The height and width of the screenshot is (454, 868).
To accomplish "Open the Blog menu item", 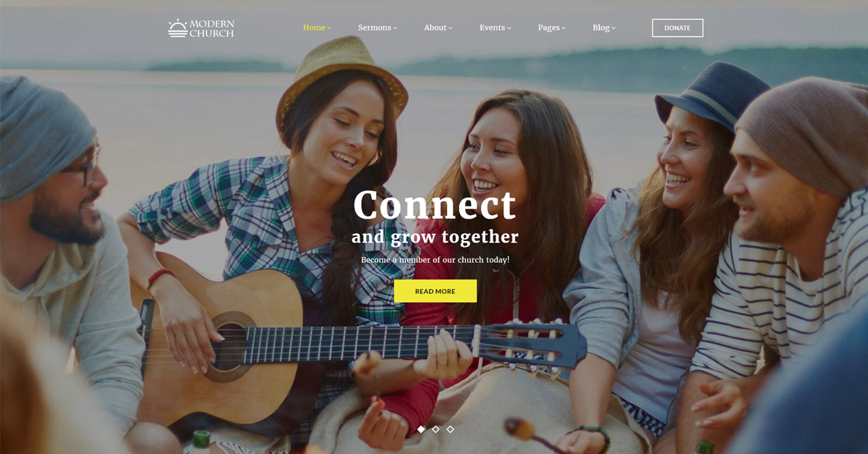I will pyautogui.click(x=601, y=28).
